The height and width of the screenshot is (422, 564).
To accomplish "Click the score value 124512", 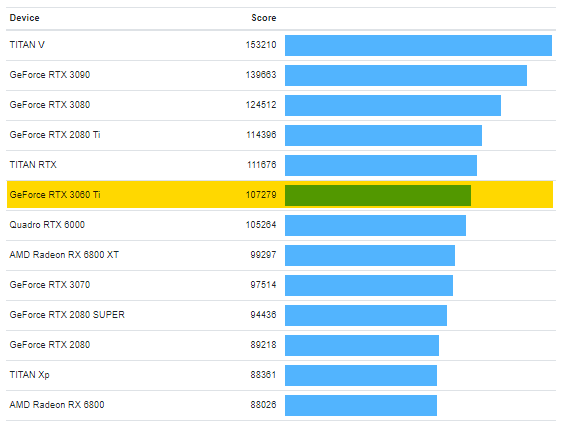I will [x=261, y=105].
